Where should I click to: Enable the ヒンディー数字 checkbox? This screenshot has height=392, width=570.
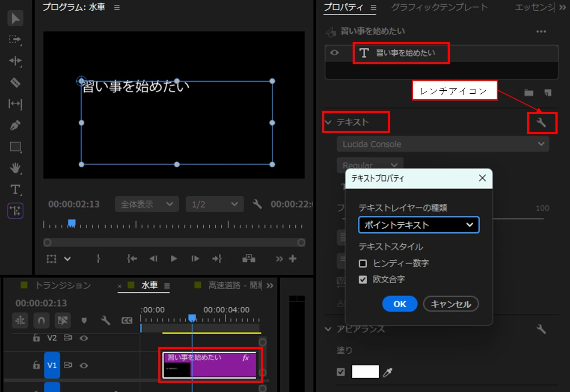coord(363,264)
